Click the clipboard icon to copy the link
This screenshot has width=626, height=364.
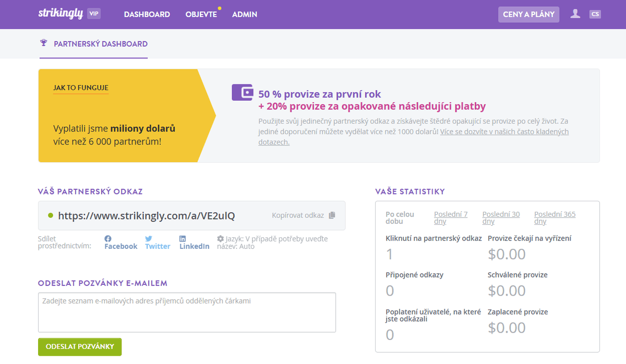pyautogui.click(x=332, y=215)
